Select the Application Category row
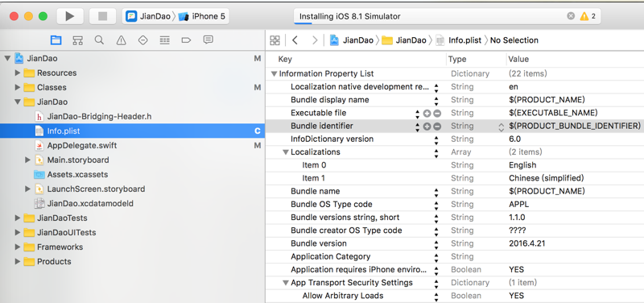Viewport: 644px width, 303px height. tap(455, 257)
